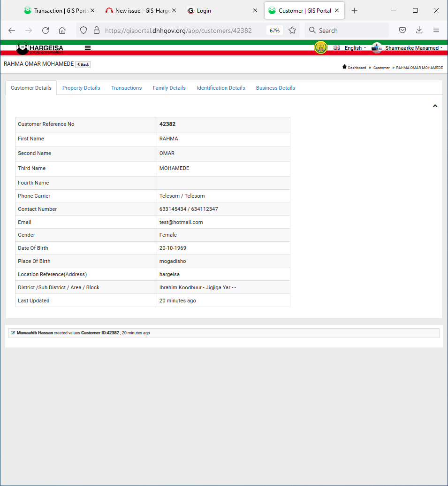
Task: Click the Third Name value MOHAMEDE
Action: point(175,168)
